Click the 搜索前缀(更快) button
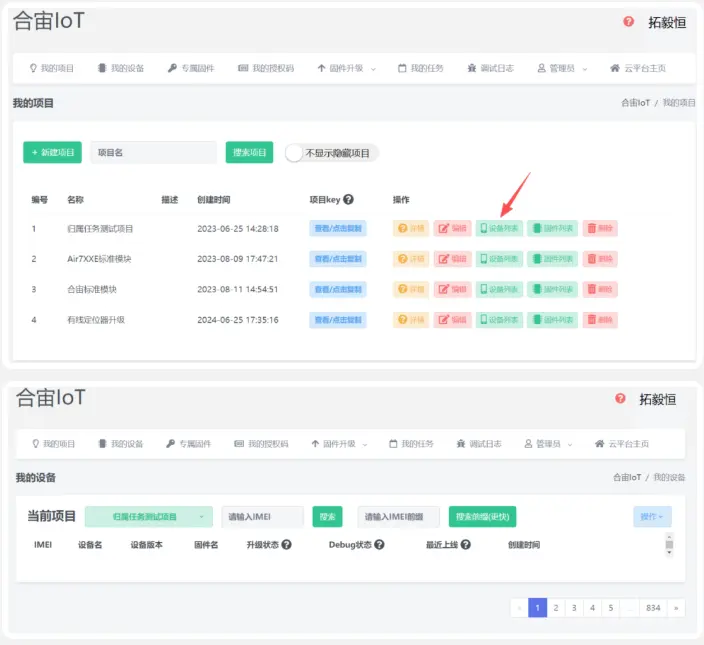 (x=483, y=517)
